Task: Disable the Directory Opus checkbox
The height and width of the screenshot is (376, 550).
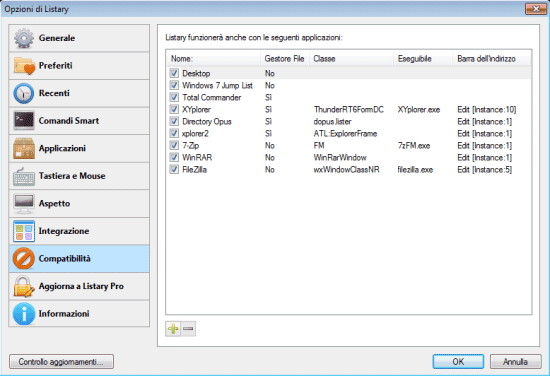Action: (x=174, y=121)
